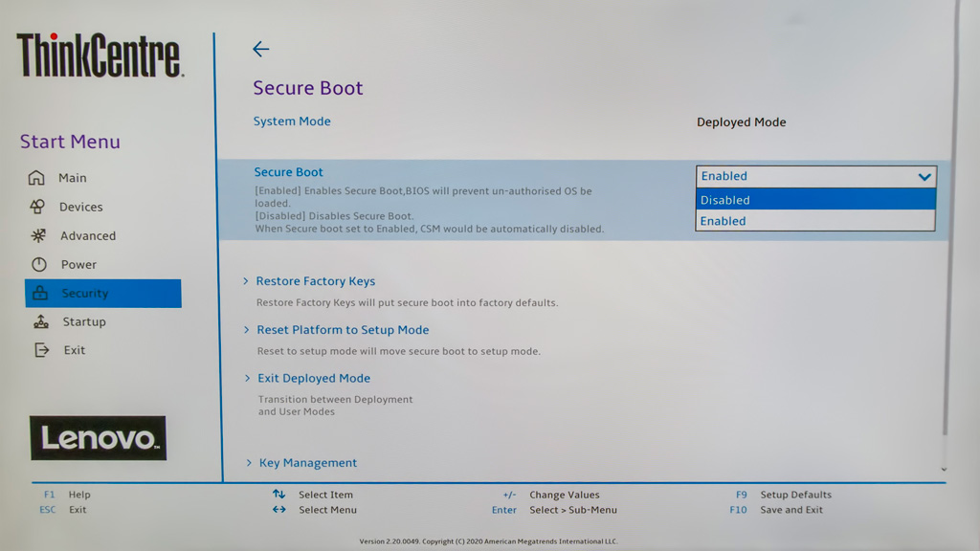This screenshot has width=980, height=551.
Task: Click the left-right Select Menu arrows icon
Action: pyautogui.click(x=278, y=510)
